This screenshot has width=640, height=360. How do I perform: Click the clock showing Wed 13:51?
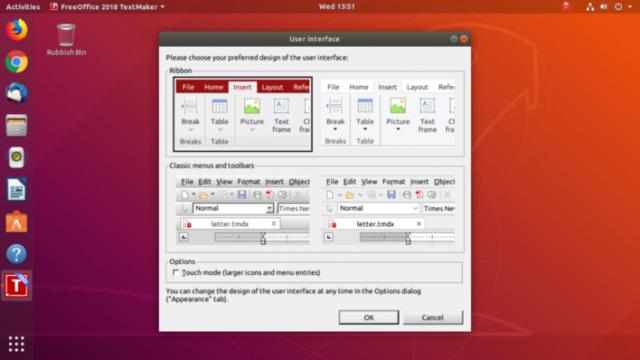click(x=337, y=7)
